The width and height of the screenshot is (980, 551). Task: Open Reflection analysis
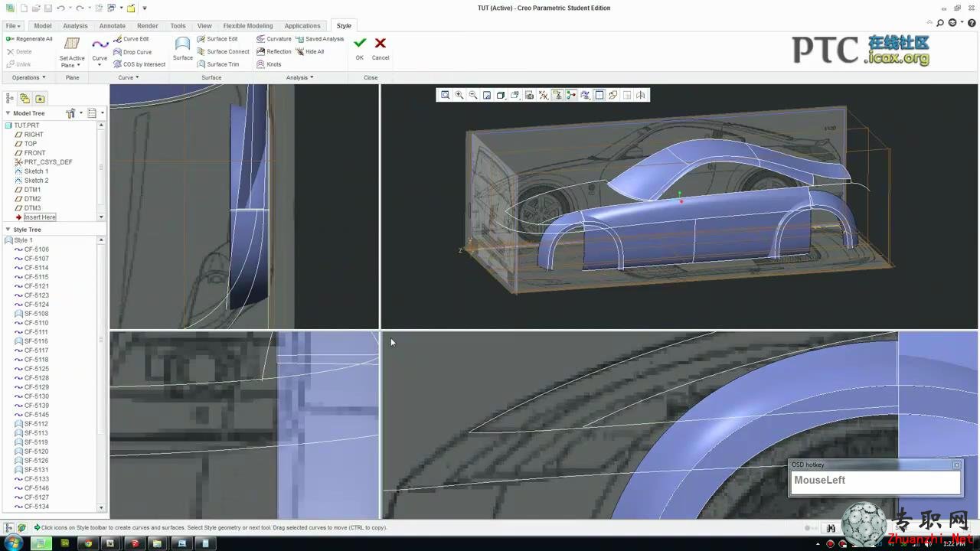click(x=274, y=52)
